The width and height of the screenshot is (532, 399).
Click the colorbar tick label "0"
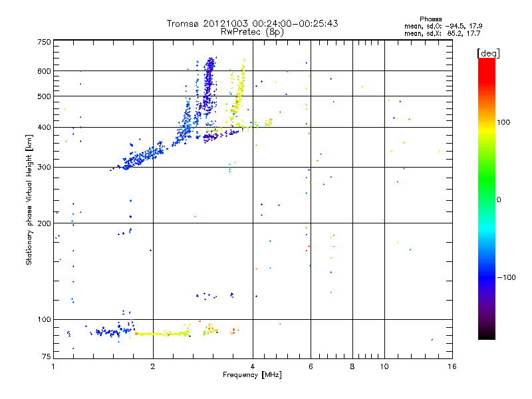(499, 200)
